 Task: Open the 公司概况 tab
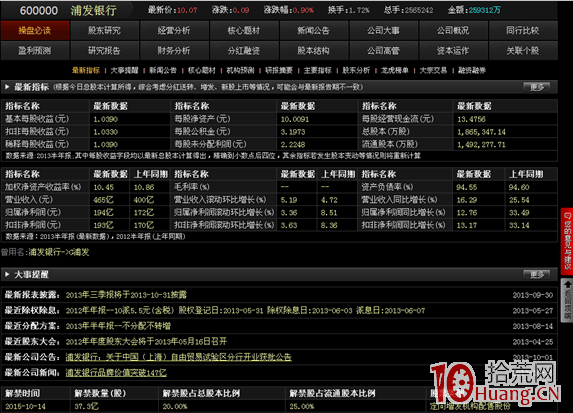click(453, 30)
